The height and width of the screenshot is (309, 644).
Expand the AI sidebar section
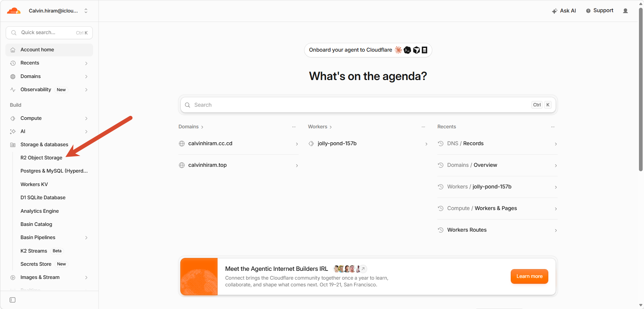point(49,131)
